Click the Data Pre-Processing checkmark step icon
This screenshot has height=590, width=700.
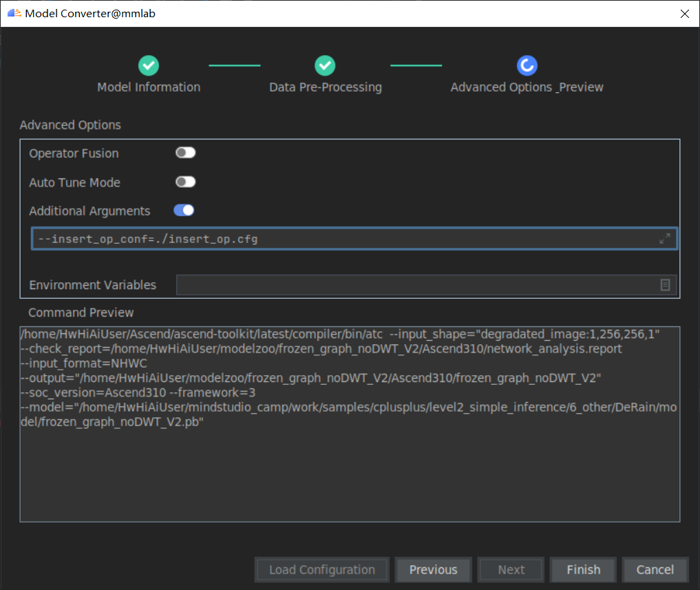[325, 65]
